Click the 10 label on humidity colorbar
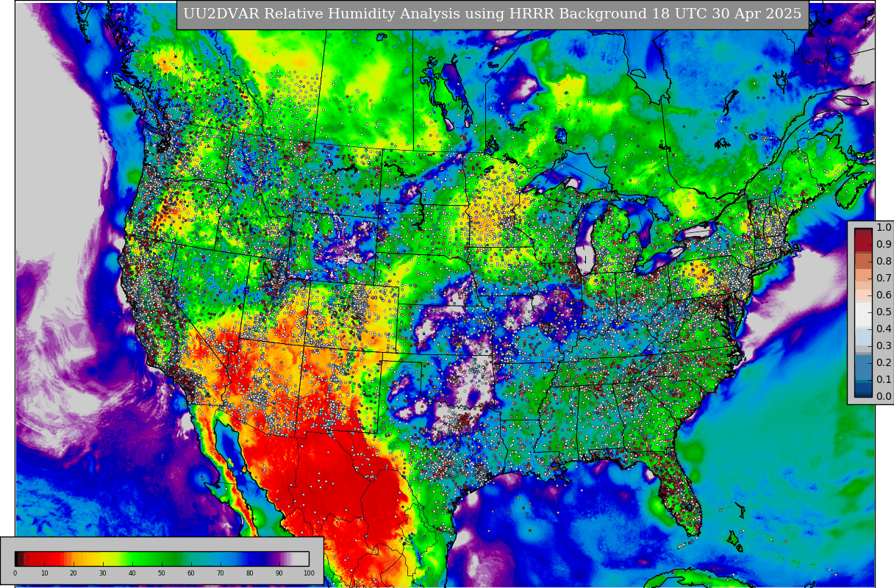Screen dimensions: 894x588 [x=44, y=573]
